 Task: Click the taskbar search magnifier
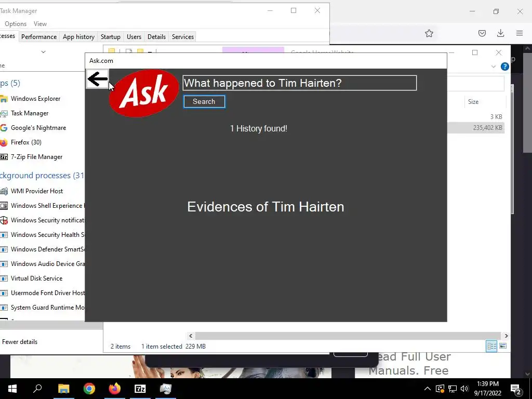pos(37,389)
